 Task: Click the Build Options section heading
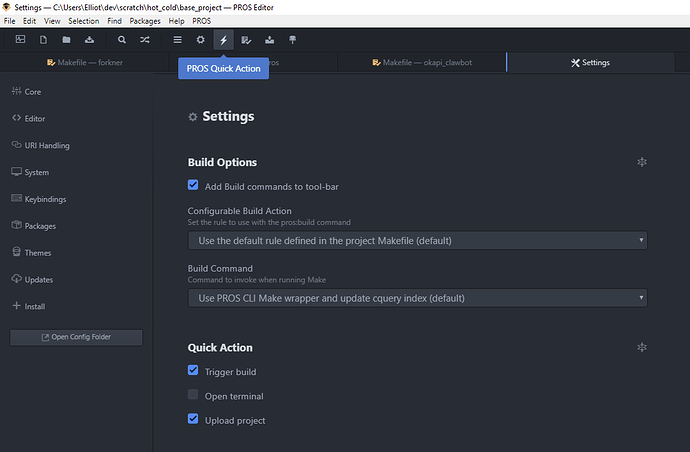[x=222, y=162]
